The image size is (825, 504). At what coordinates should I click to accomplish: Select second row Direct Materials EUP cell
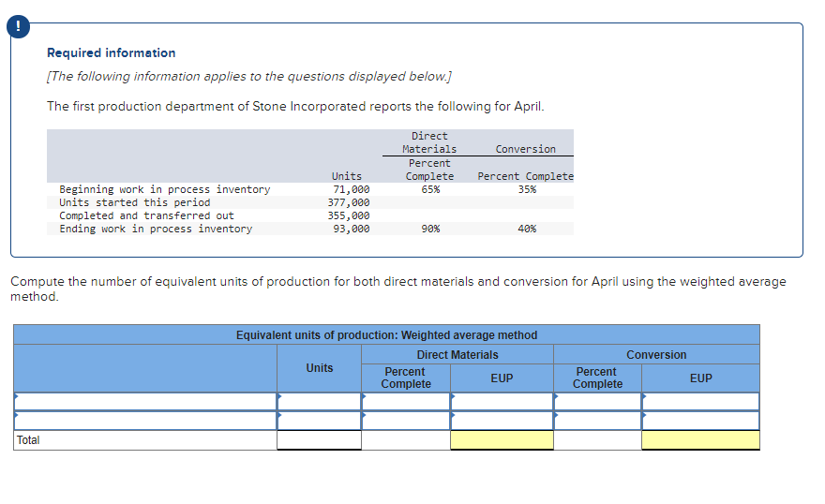(x=502, y=421)
